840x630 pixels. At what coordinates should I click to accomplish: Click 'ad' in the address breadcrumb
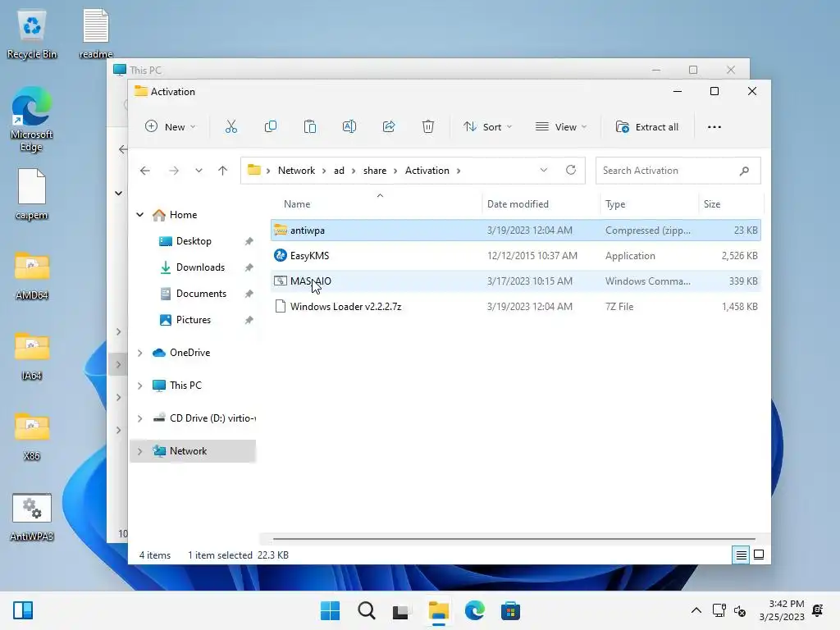click(339, 171)
